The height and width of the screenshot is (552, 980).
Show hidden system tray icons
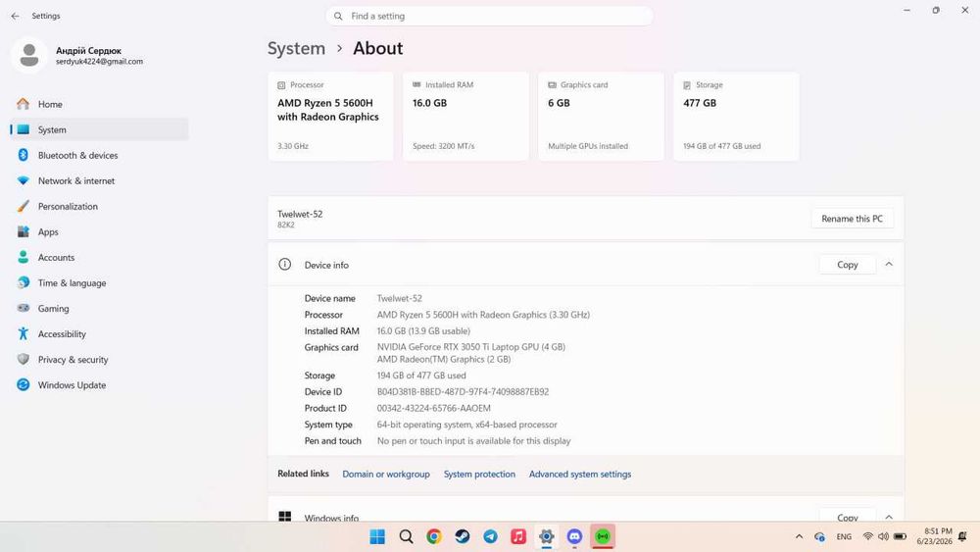pos(799,536)
